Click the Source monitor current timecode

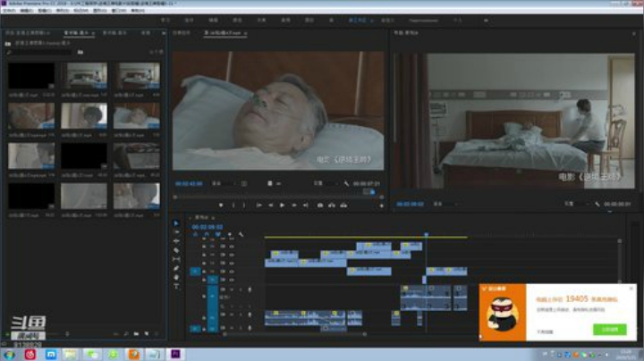(x=189, y=184)
